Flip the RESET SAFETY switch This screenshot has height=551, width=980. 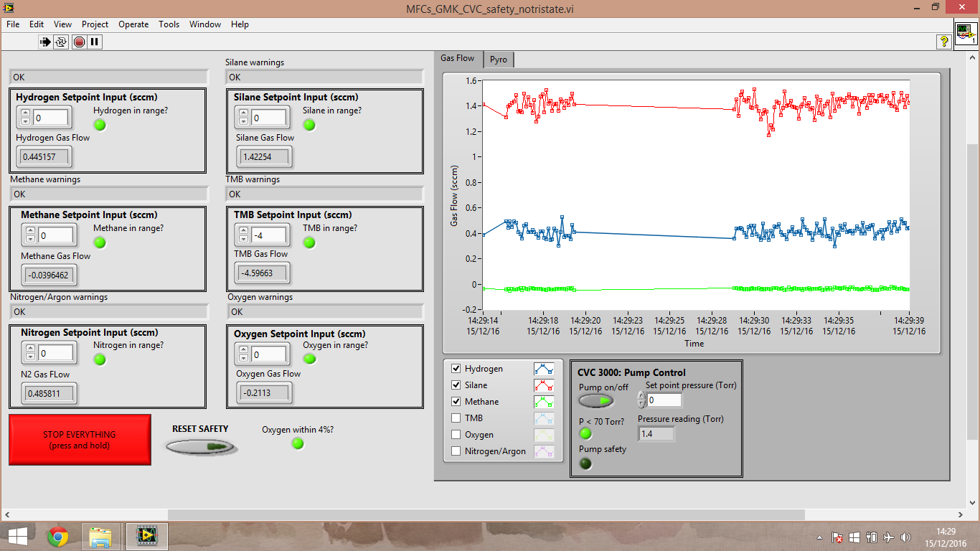(x=202, y=447)
